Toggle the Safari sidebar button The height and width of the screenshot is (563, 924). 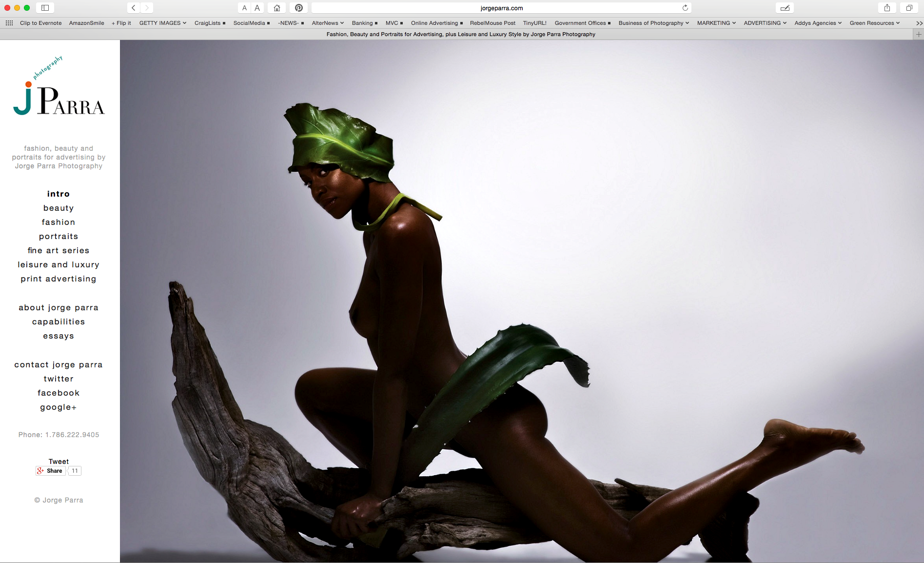(x=45, y=8)
